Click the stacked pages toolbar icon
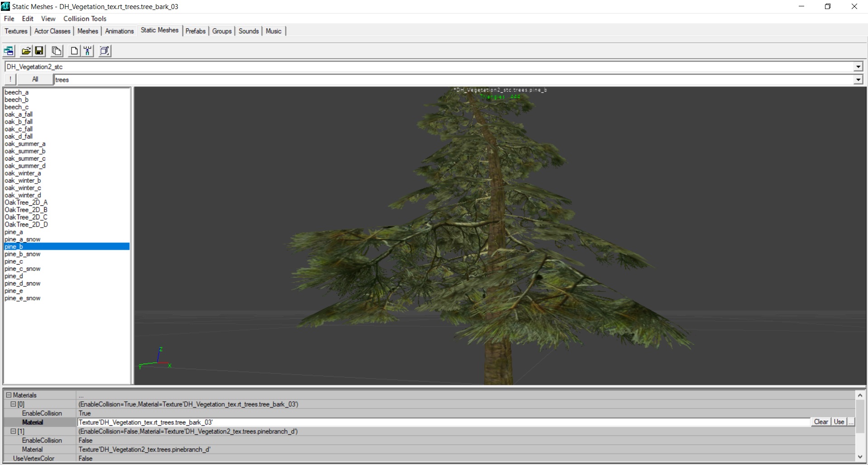The image size is (868, 465). click(x=57, y=51)
